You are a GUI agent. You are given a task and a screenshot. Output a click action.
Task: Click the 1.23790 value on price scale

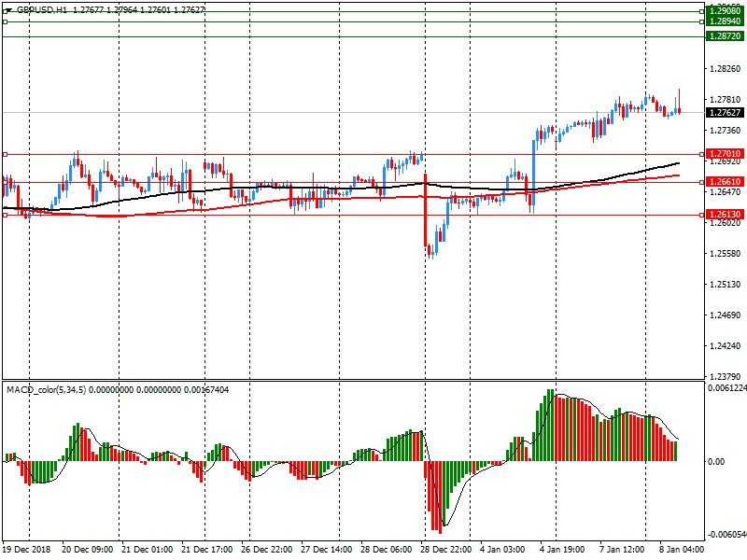(x=724, y=376)
